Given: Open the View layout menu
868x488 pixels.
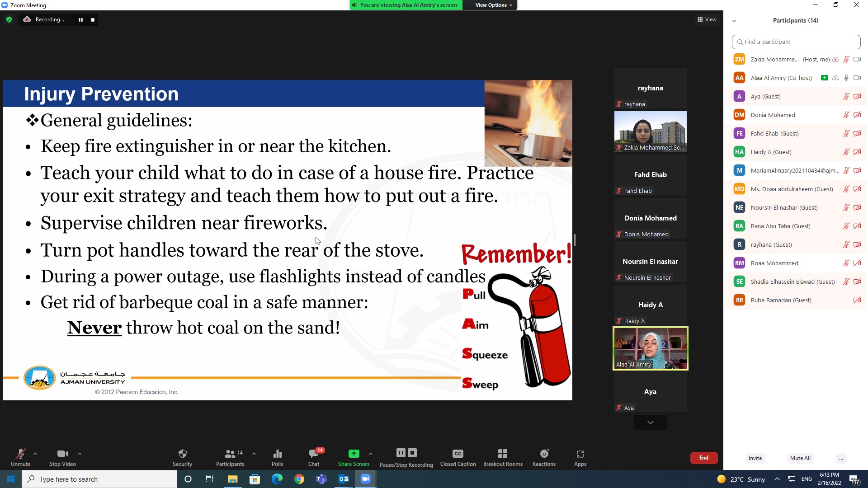Looking at the screenshot, I should [707, 19].
